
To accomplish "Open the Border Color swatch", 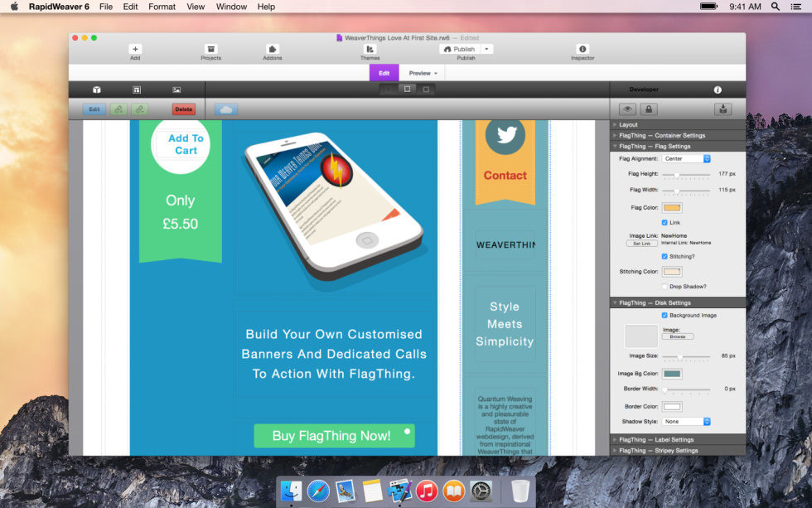I will pos(672,407).
